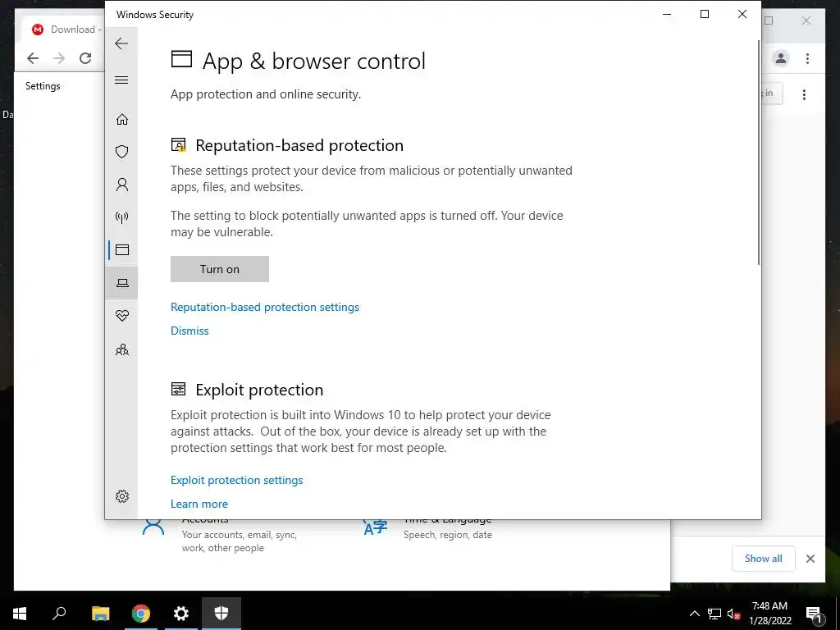
Task: Click Learn more under Exploit protection
Action: tap(199, 504)
